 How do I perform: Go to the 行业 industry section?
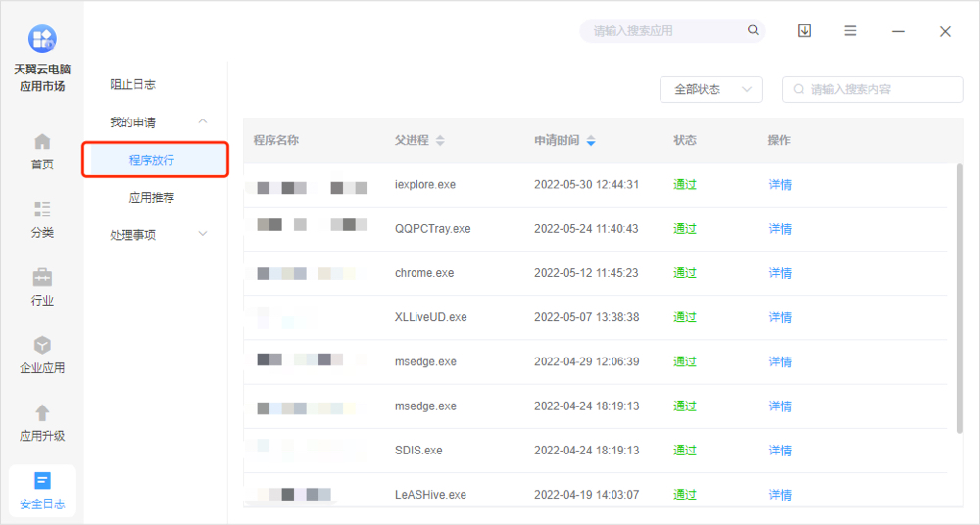click(x=42, y=288)
